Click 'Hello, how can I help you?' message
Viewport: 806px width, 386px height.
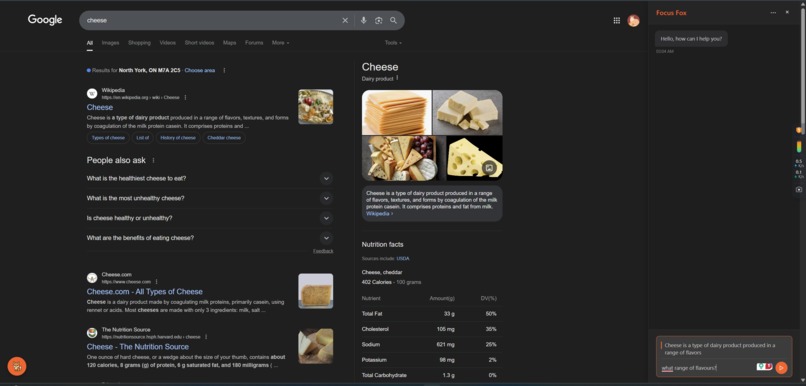click(691, 39)
